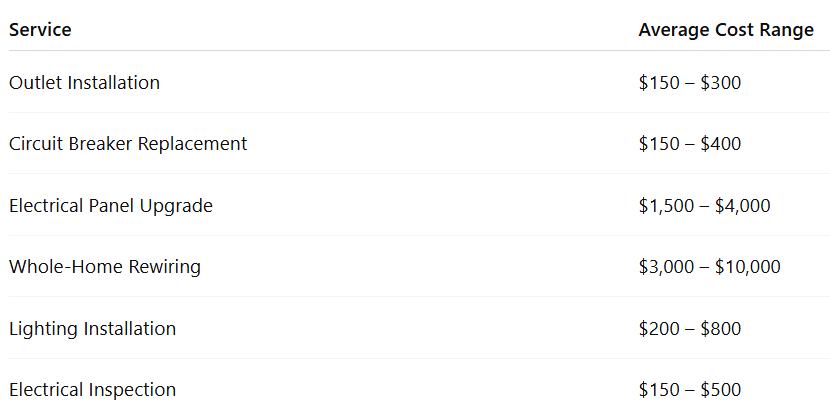Click the $150 – $300 cost range
This screenshot has height=418, width=830.
click(690, 83)
